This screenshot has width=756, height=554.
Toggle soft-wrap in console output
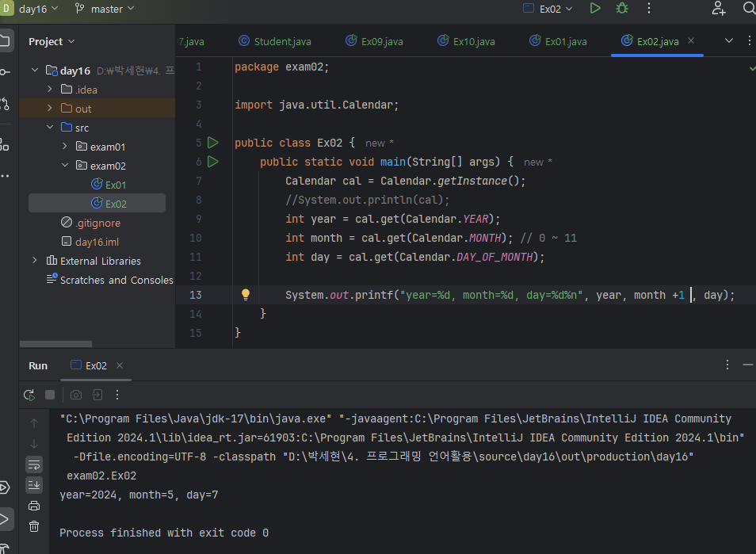coord(34,464)
